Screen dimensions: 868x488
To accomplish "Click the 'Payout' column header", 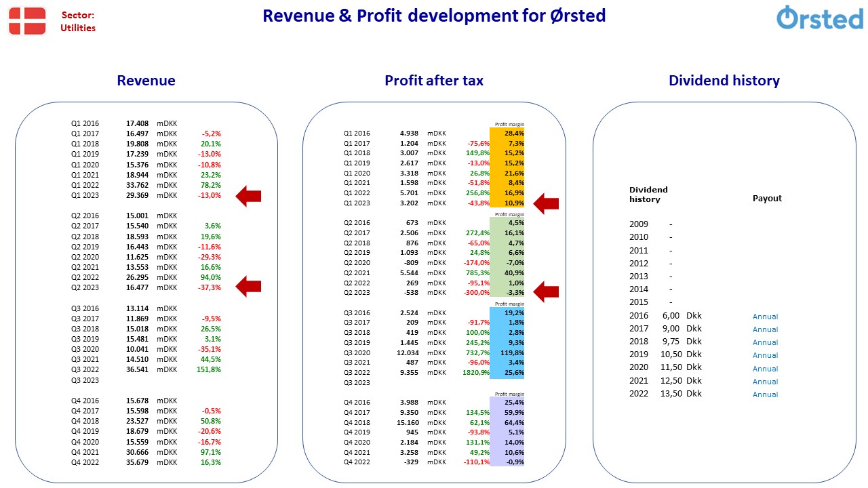I will click(x=767, y=199).
